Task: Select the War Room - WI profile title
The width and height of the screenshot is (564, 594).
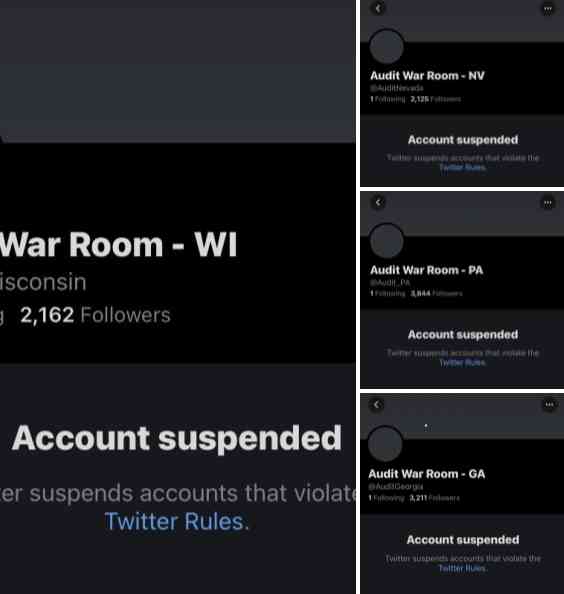Action: point(118,245)
